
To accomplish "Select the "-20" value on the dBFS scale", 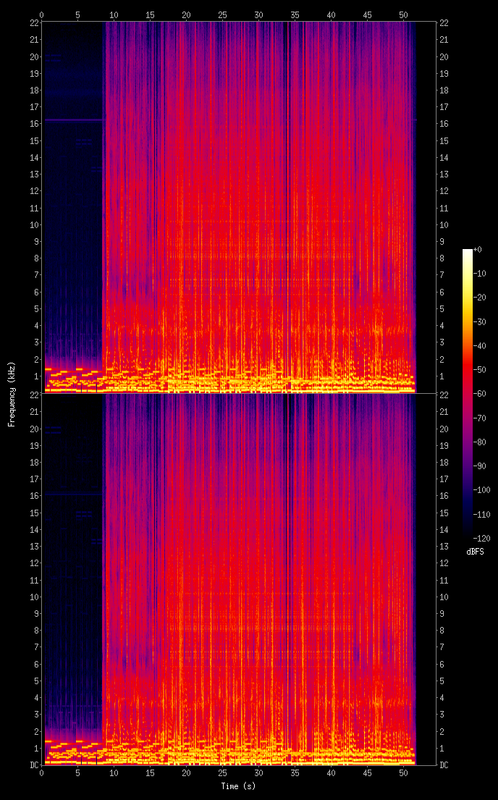I will pyautogui.click(x=480, y=297).
